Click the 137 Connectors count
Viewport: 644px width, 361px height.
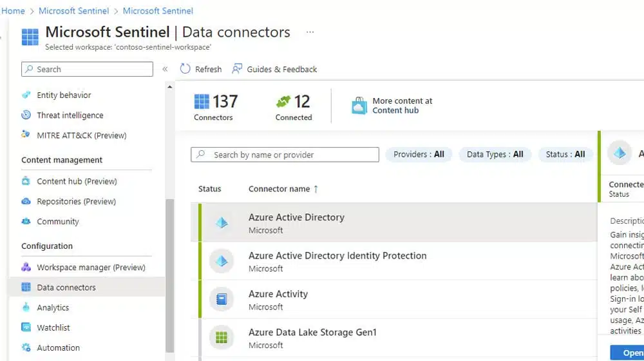click(x=225, y=101)
